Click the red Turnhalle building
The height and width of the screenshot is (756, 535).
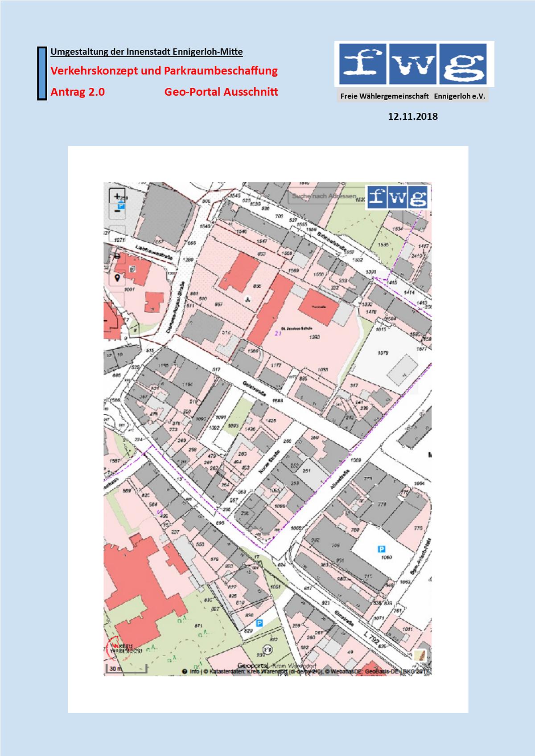316,307
